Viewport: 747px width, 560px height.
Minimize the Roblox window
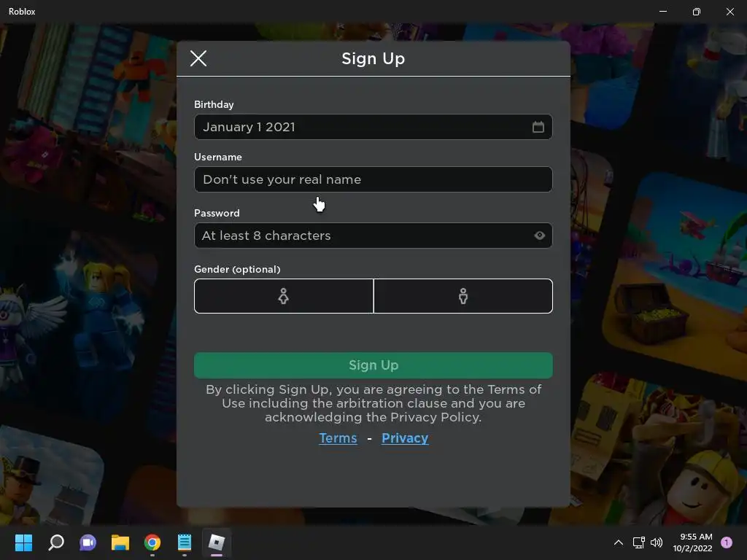[x=663, y=12]
